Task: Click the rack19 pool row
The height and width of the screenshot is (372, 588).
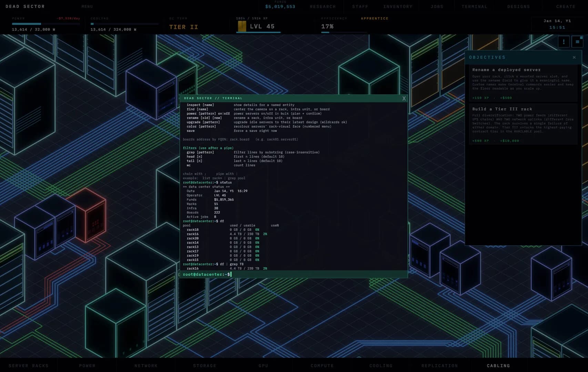Action: point(223,256)
